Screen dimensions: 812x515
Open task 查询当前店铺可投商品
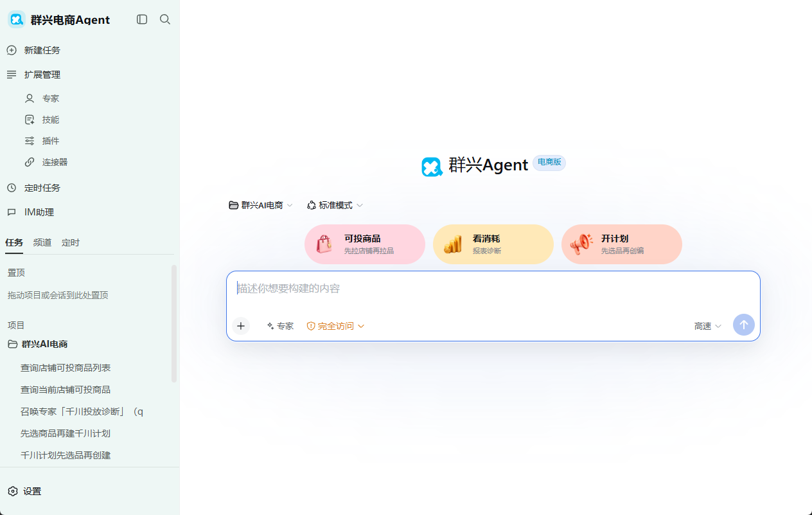pos(66,390)
